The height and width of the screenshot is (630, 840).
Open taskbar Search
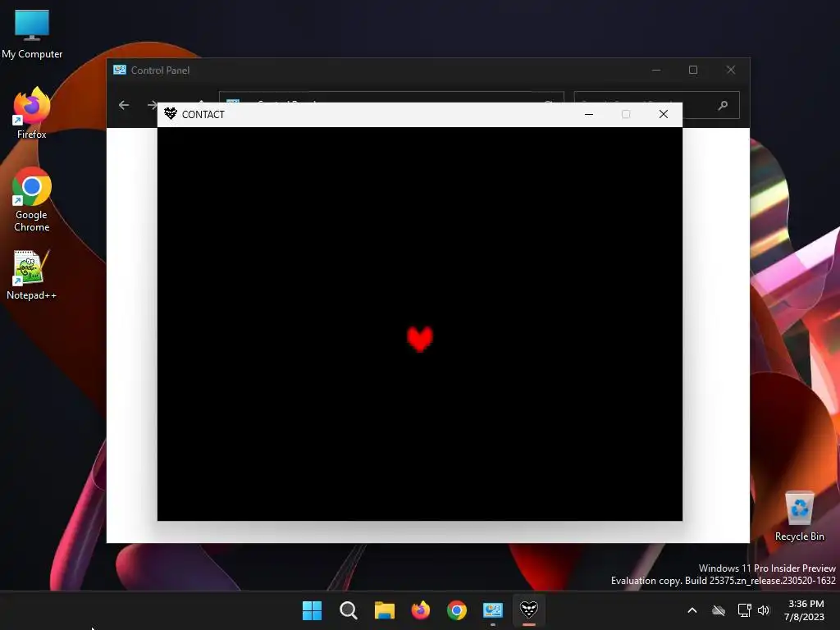coord(348,610)
